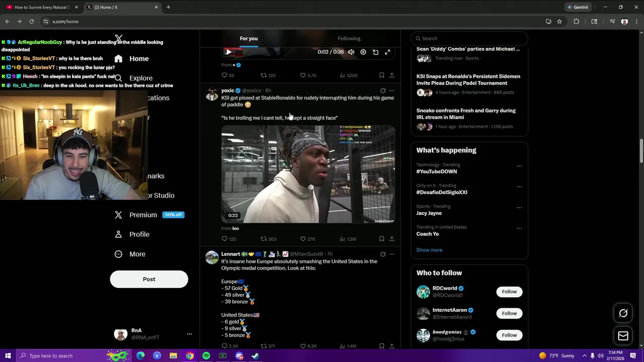Open Explore via the magnifier icon

click(118, 78)
